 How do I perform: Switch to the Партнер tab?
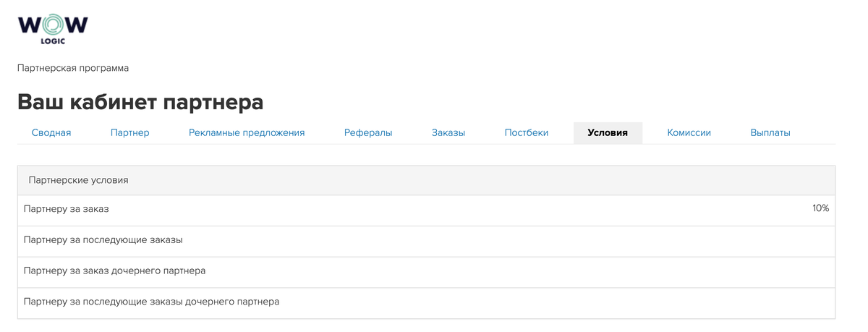pyautogui.click(x=130, y=133)
